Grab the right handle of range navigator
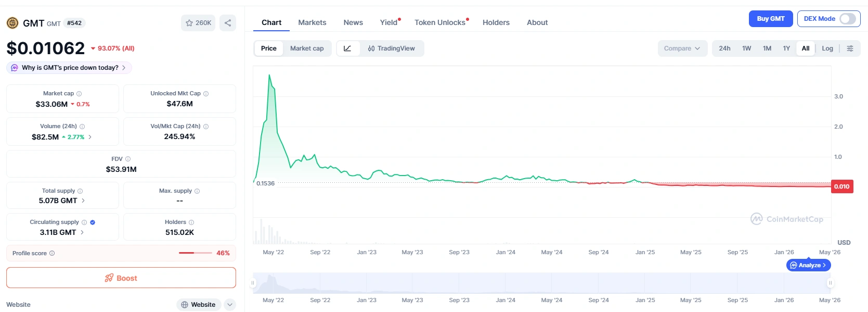The height and width of the screenshot is (312, 868). tap(831, 283)
